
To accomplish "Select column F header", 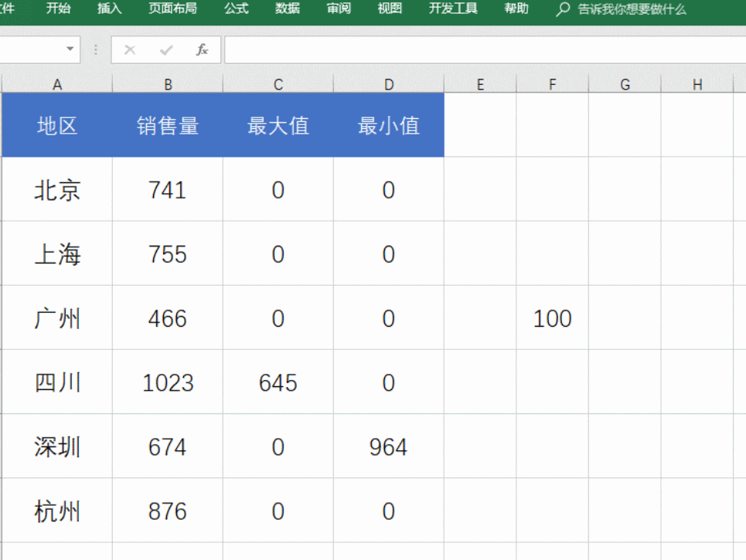I will 553,84.
